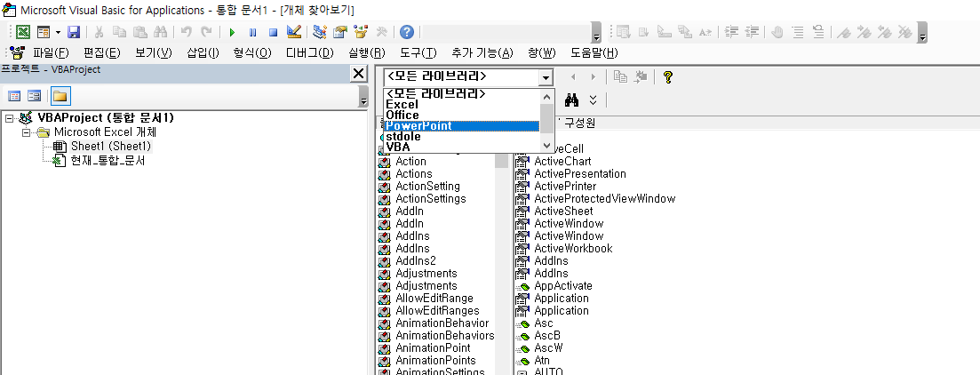This screenshot has height=375, width=980.
Task: Open Project Explorer toolbar icon
Action: 320,32
